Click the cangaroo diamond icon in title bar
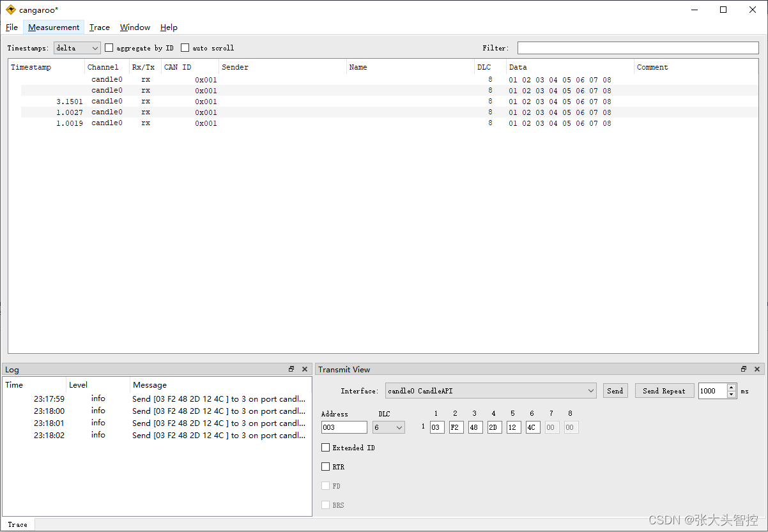 tap(10, 10)
